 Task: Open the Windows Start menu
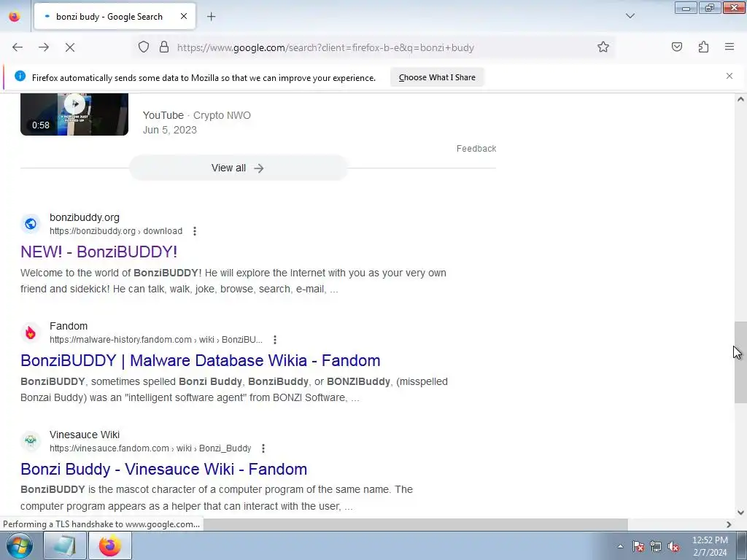(x=20, y=545)
